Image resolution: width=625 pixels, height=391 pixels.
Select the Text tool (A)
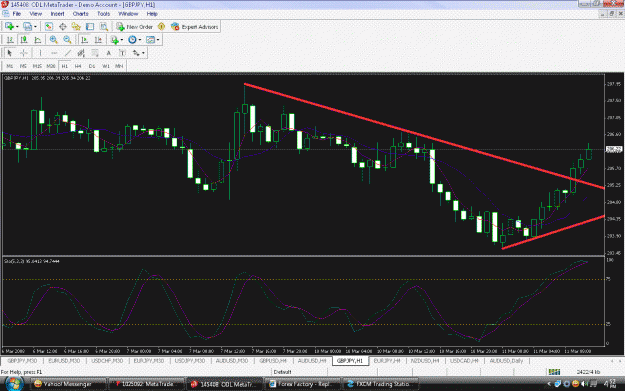click(x=108, y=53)
